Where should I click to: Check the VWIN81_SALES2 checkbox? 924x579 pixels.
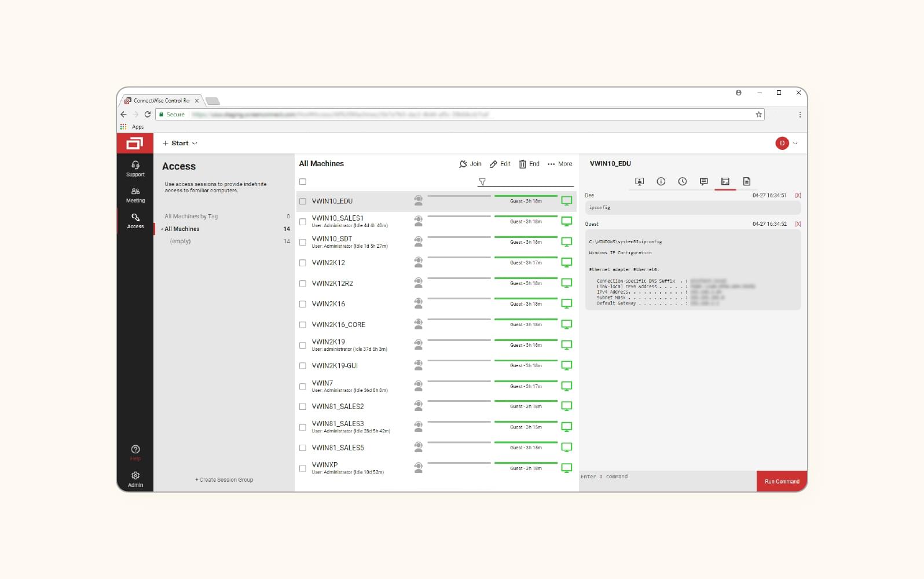(302, 406)
